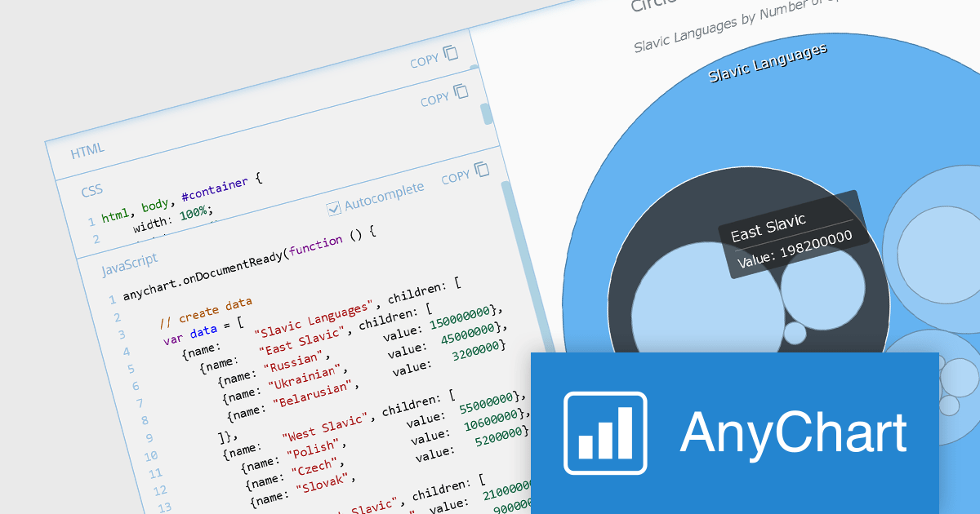The width and height of the screenshot is (980, 514).
Task: Click the anychart.onDocumentReady code line
Action: click(x=249, y=262)
